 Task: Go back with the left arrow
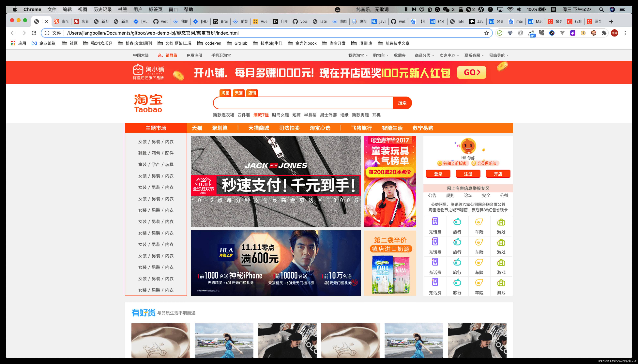[13, 33]
